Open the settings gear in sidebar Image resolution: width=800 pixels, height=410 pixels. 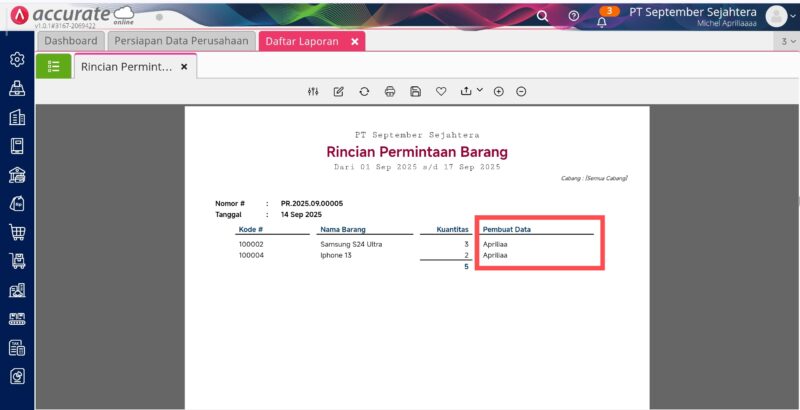point(17,60)
